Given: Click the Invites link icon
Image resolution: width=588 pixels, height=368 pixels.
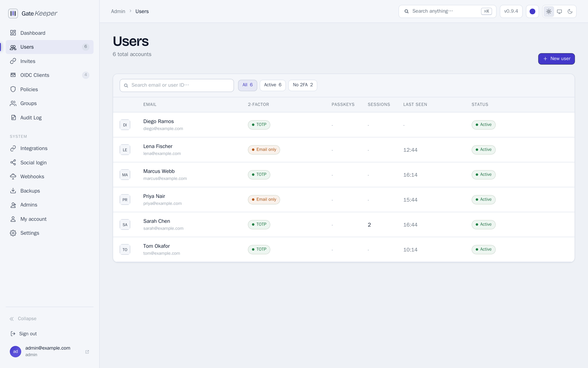Looking at the screenshot, I should (13, 61).
